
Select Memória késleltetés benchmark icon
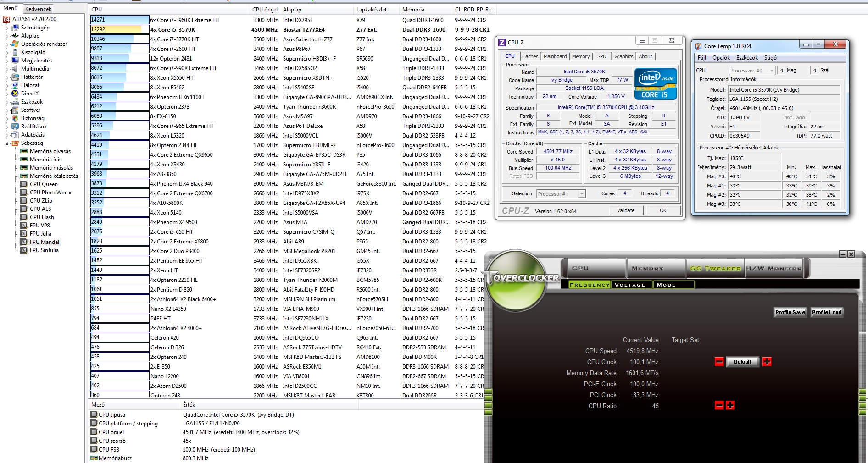[24, 176]
